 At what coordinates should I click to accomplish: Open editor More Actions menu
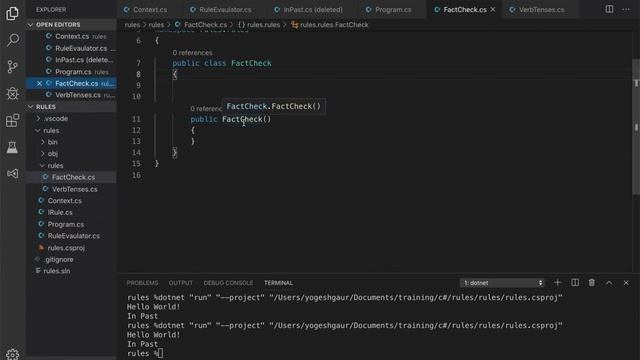[x=626, y=9]
